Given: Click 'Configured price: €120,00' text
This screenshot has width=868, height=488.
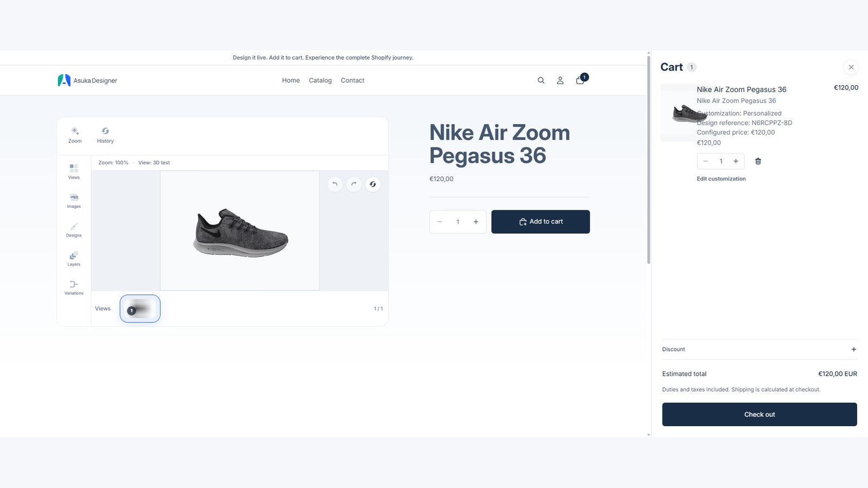Looking at the screenshot, I should click(x=736, y=132).
